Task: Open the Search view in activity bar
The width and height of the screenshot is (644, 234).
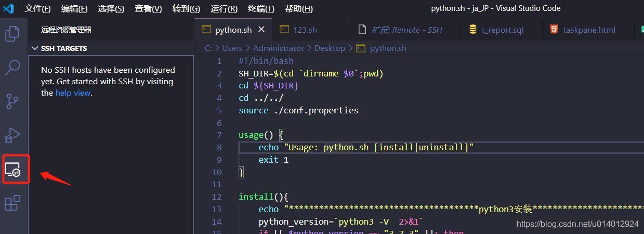Action: click(x=12, y=67)
